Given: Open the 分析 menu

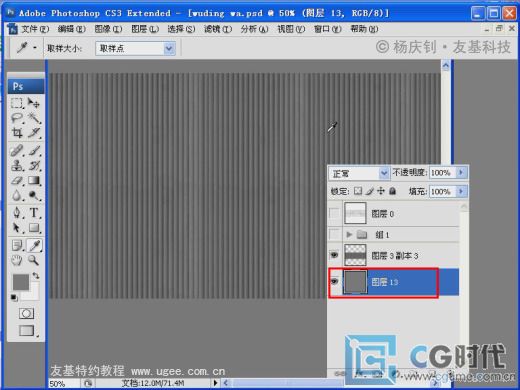Looking at the screenshot, I should (254, 29).
